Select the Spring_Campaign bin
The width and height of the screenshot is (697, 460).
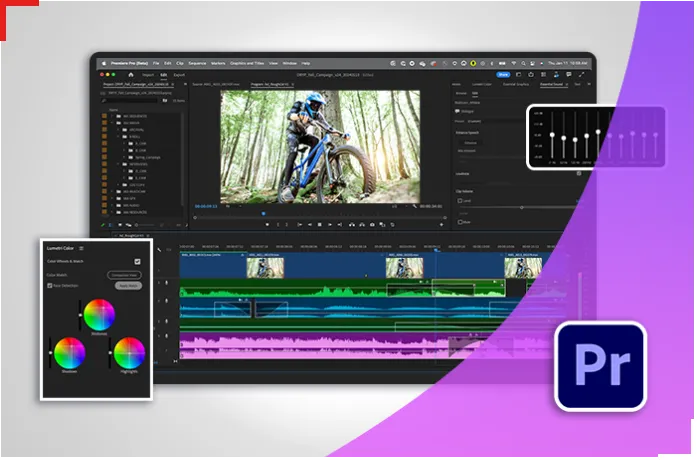(x=148, y=157)
